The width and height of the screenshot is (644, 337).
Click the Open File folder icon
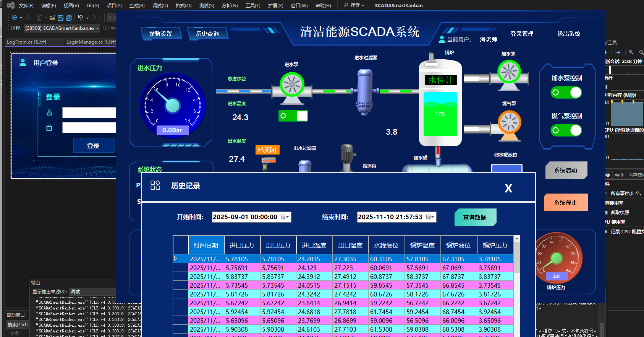coord(52,18)
